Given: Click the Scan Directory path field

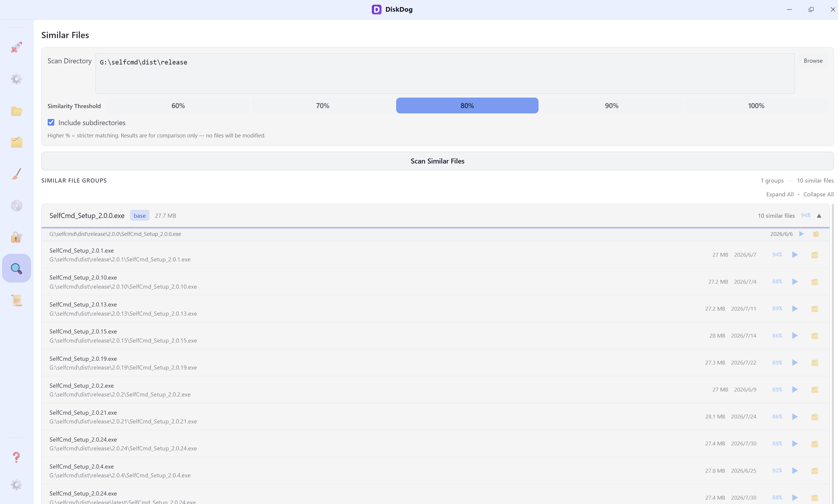Looking at the screenshot, I should (x=445, y=73).
